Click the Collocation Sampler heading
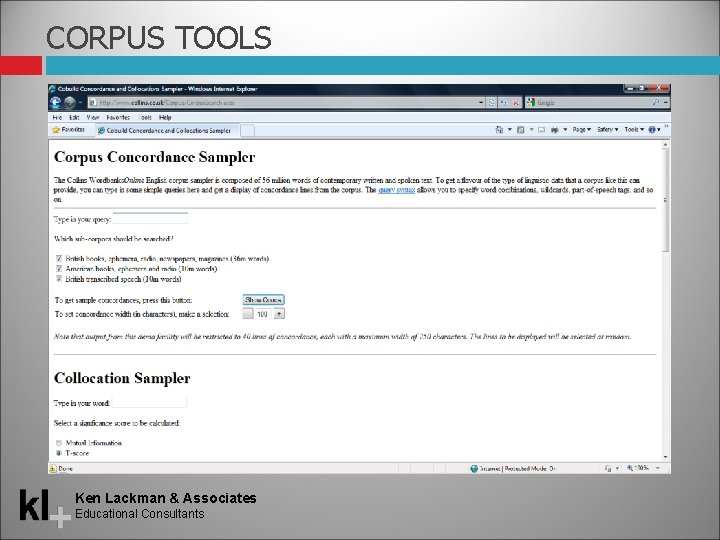The height and width of the screenshot is (540, 720). click(122, 378)
